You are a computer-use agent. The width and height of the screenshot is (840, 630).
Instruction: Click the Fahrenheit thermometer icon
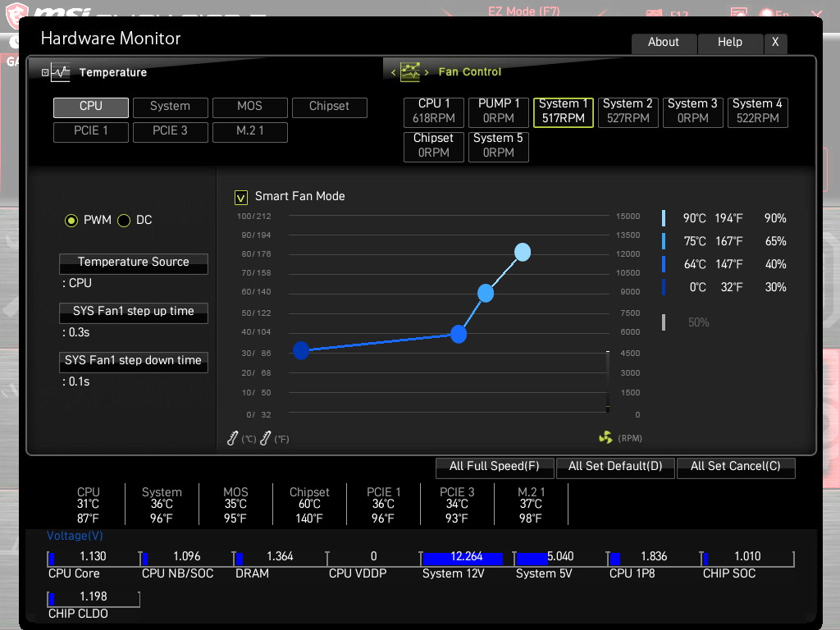click(265, 438)
